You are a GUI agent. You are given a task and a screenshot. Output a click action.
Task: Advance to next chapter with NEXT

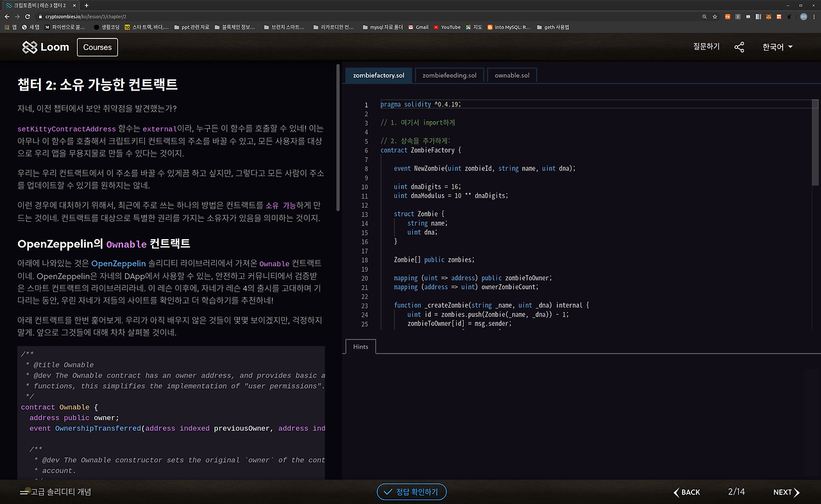tap(786, 492)
